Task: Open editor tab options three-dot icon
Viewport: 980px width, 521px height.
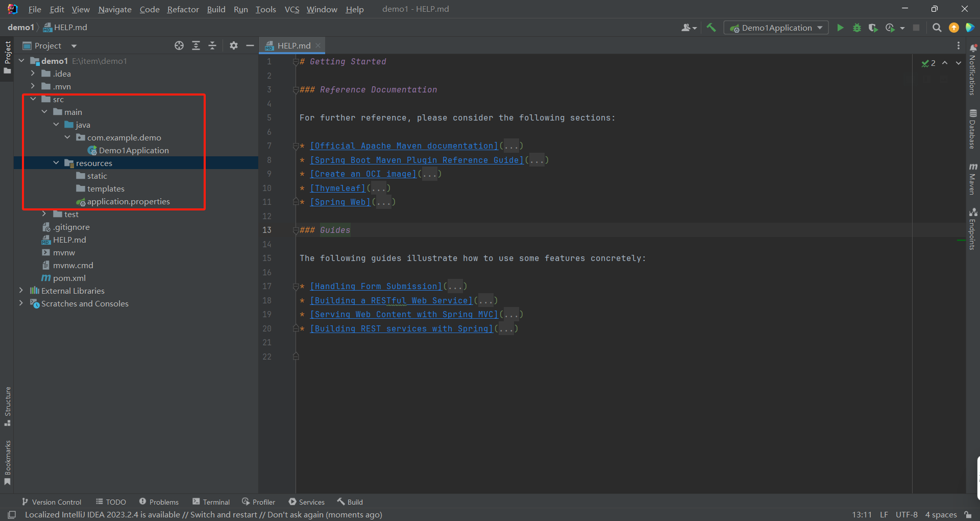Action: coord(959,45)
